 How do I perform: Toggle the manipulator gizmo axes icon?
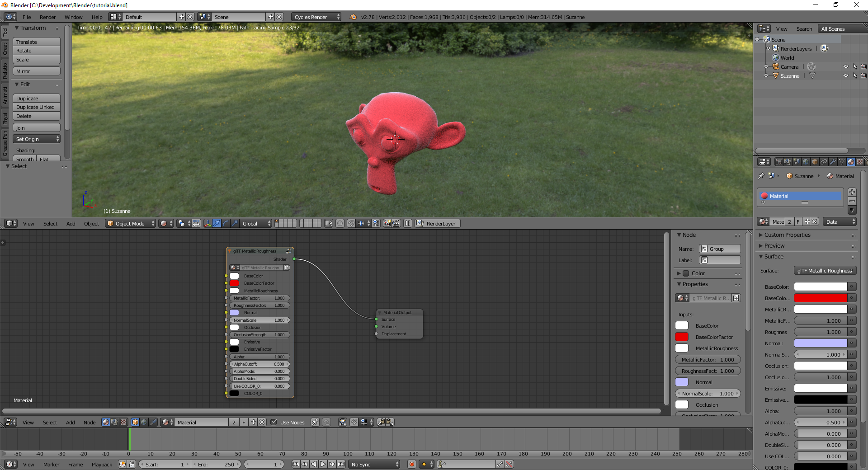[208, 223]
